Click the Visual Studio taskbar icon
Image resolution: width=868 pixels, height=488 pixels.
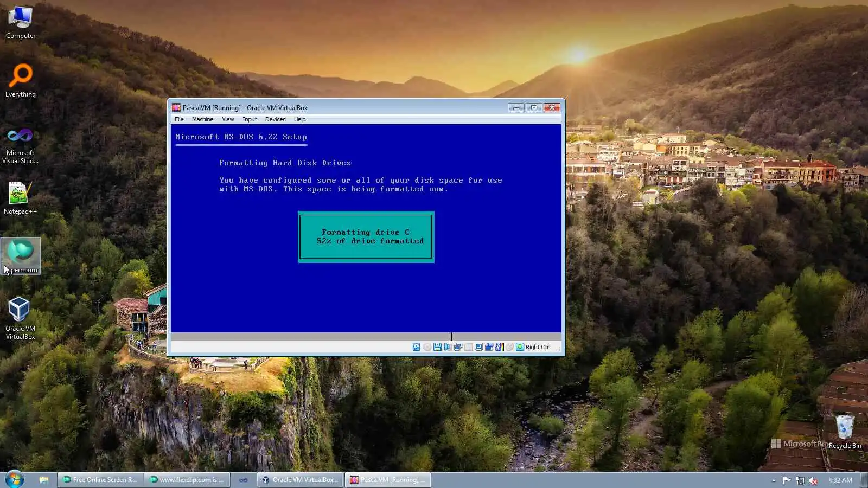point(244,480)
